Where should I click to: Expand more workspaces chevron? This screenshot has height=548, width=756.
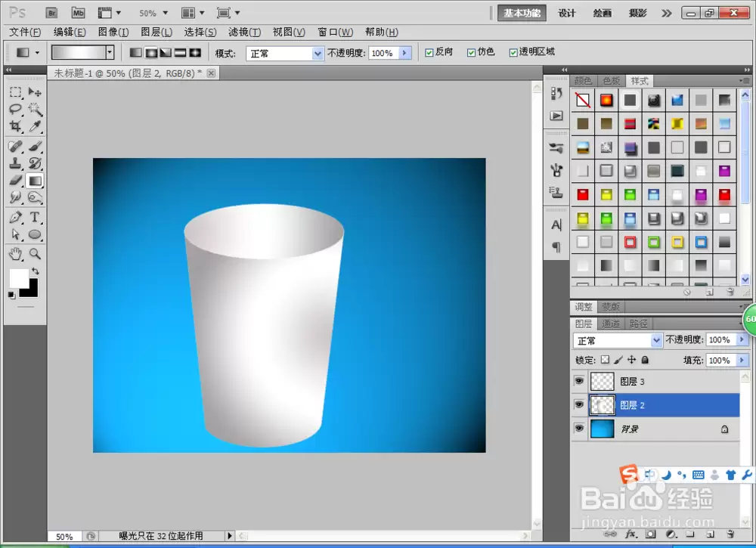pyautogui.click(x=666, y=13)
